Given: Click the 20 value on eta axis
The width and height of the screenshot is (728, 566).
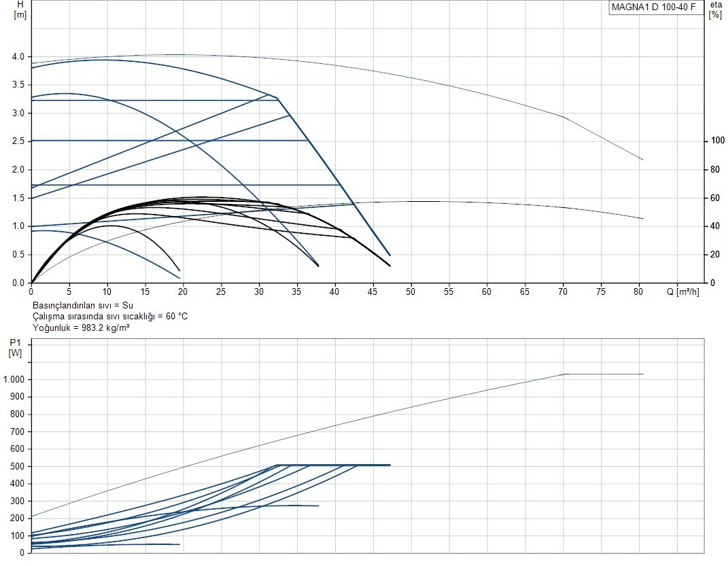Looking at the screenshot, I should (716, 255).
